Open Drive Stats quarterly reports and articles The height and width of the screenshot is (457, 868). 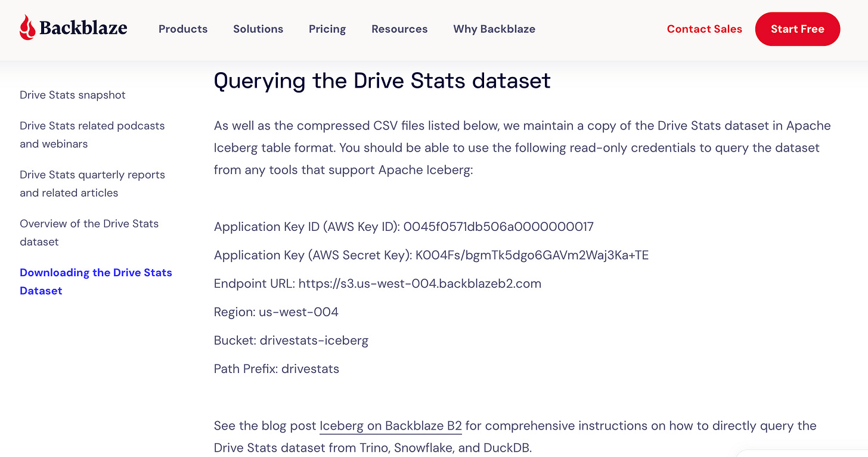pyautogui.click(x=92, y=184)
